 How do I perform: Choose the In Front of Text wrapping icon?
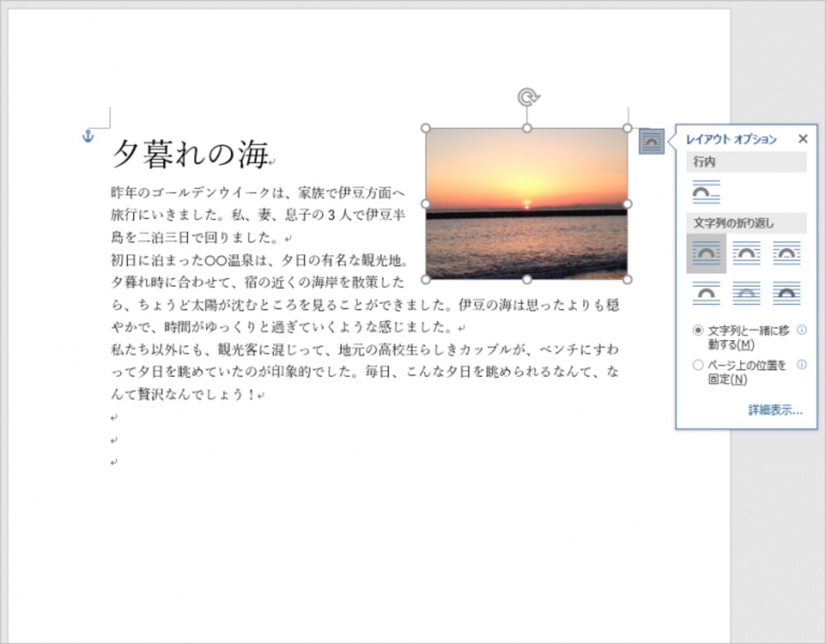(x=786, y=293)
